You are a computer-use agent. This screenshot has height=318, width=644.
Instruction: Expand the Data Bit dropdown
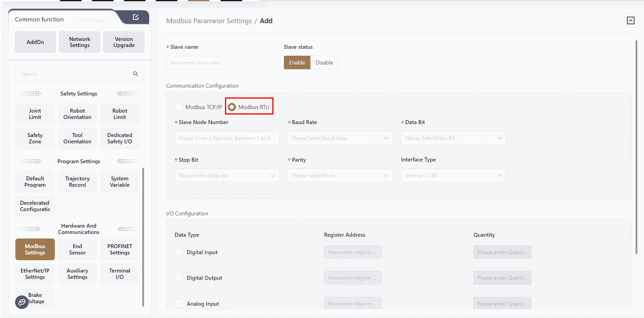tap(453, 138)
